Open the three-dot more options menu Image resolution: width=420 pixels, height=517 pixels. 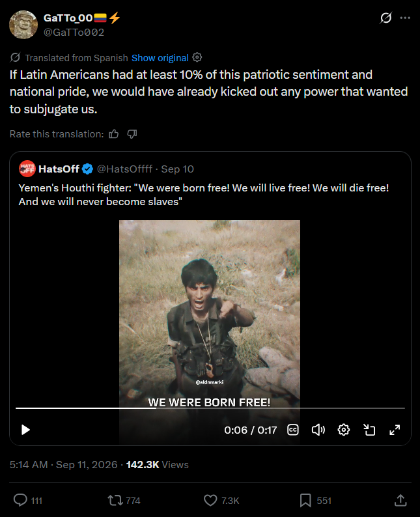(x=405, y=18)
